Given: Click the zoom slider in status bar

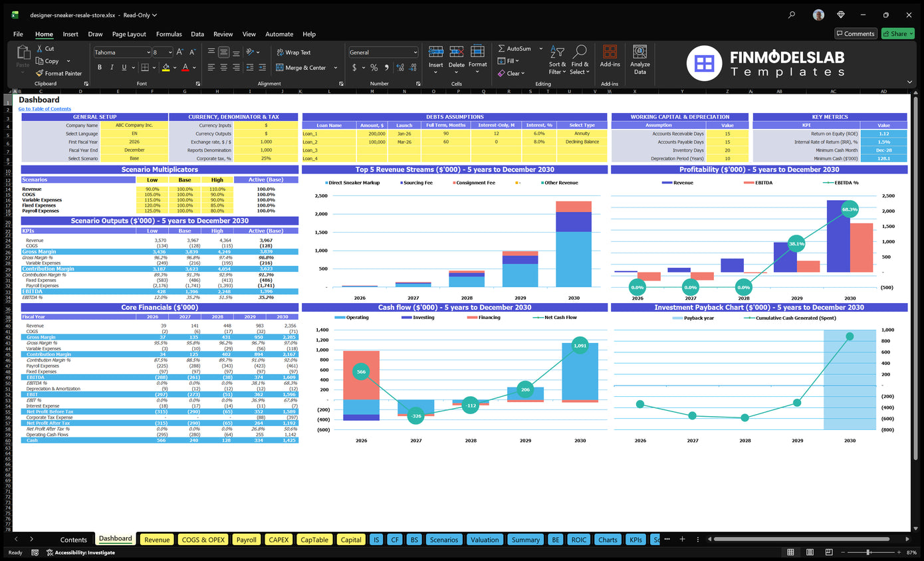Looking at the screenshot, I should (x=868, y=552).
